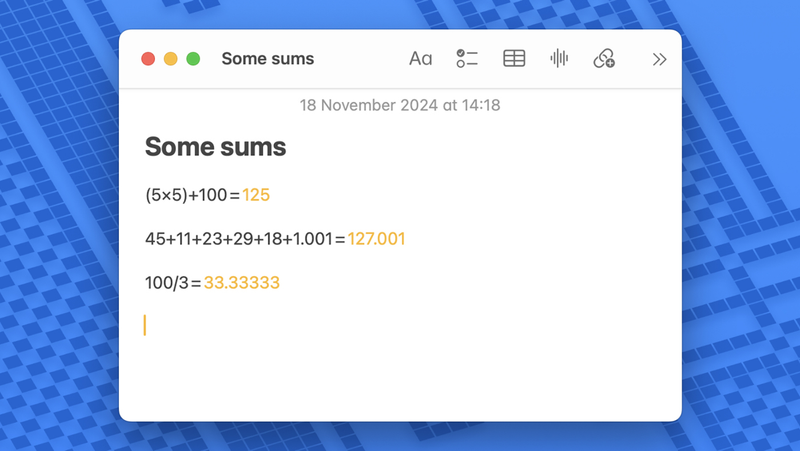This screenshot has width=800, height=451.
Task: Click the "Some sums" window title
Action: 268,59
